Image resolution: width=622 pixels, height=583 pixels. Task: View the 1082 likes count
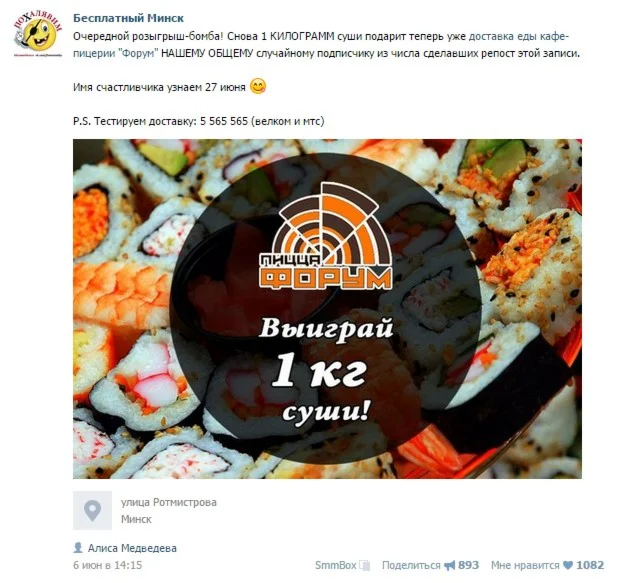coord(590,565)
